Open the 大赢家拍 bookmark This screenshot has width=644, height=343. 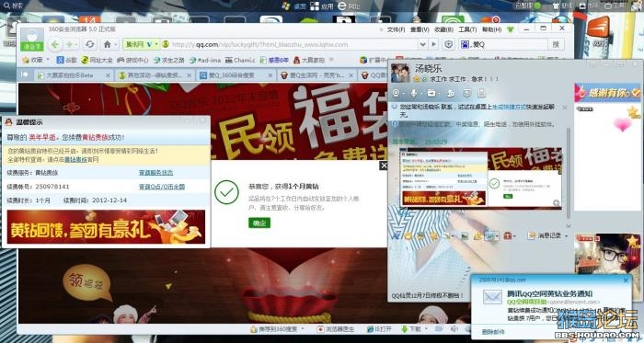(309, 60)
